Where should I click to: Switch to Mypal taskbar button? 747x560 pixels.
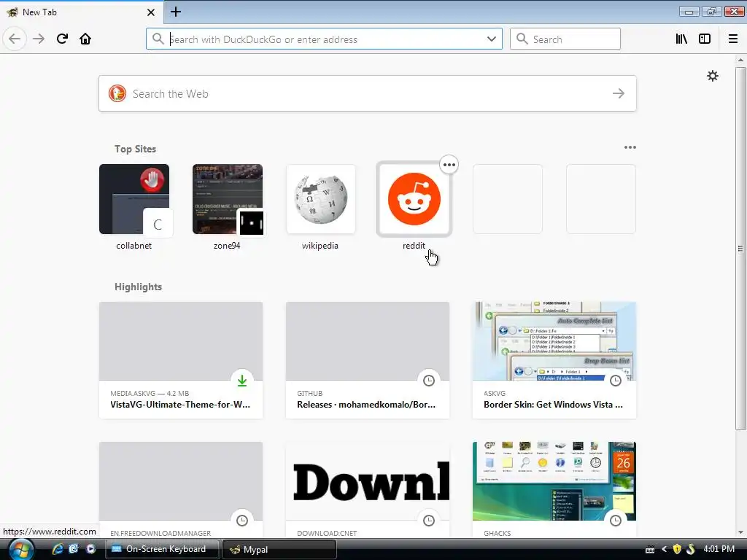tap(279, 549)
